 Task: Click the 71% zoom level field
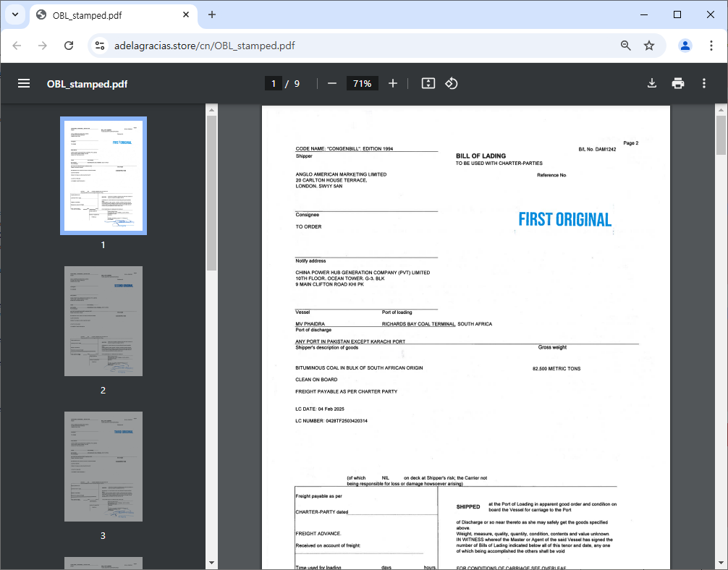click(362, 84)
